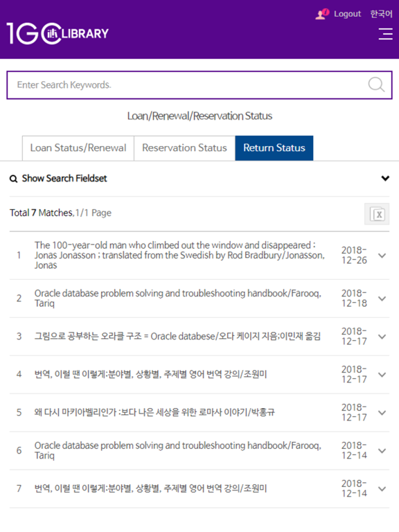Expand row 7 dated 2018-12-14
Viewport: 399px width, 532px height.
[382, 488]
